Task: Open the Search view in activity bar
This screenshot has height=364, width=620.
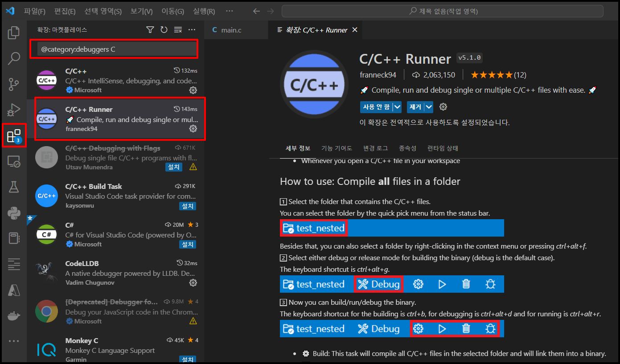Action: (x=14, y=58)
